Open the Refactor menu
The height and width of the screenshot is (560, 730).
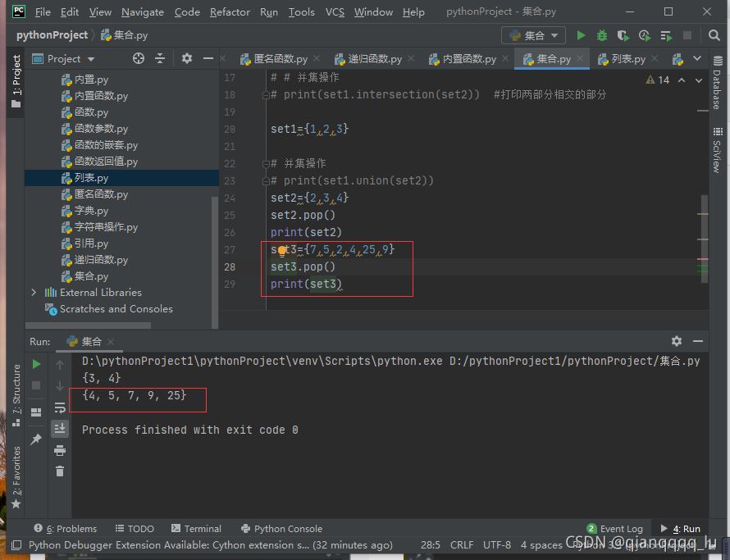click(230, 12)
